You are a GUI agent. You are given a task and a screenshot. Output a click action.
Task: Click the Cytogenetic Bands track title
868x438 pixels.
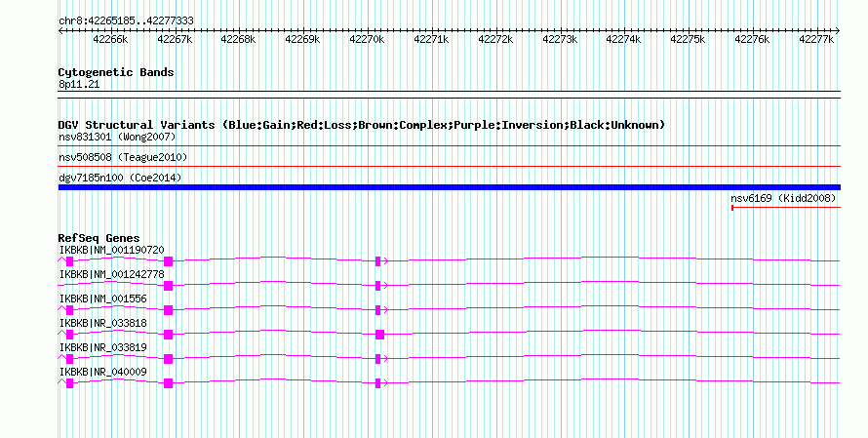click(x=116, y=72)
